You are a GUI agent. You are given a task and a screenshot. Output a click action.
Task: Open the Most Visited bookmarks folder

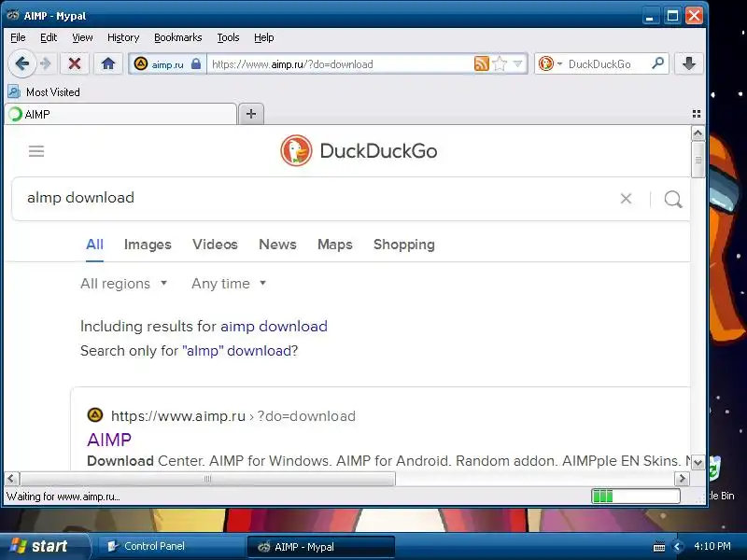44,91
